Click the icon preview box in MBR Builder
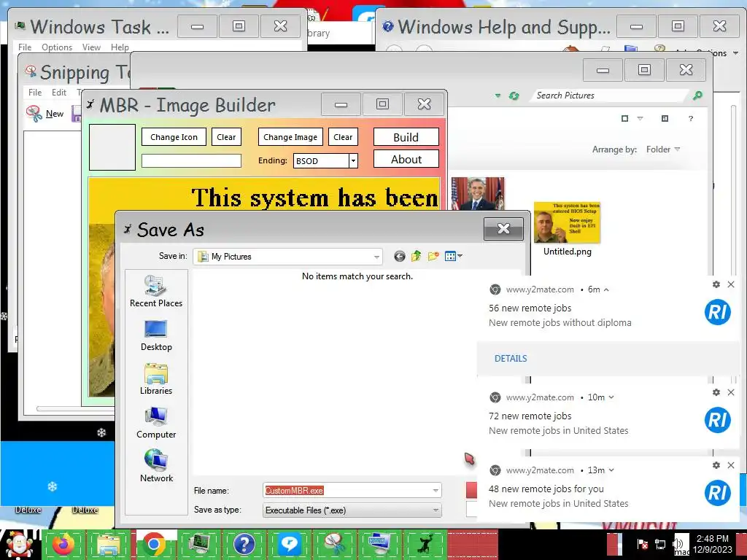 coord(112,147)
